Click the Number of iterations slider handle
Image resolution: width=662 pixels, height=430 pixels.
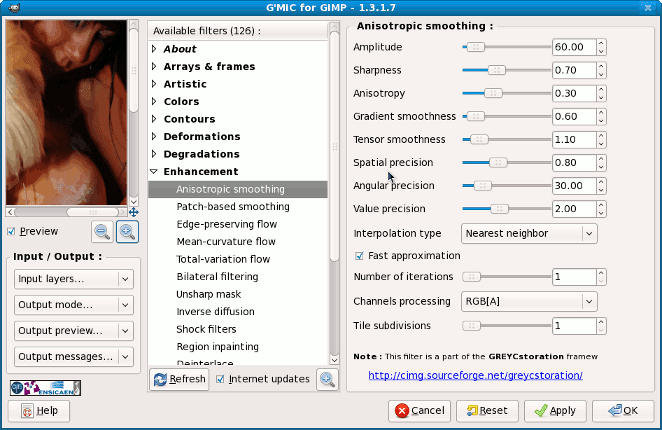click(x=472, y=277)
